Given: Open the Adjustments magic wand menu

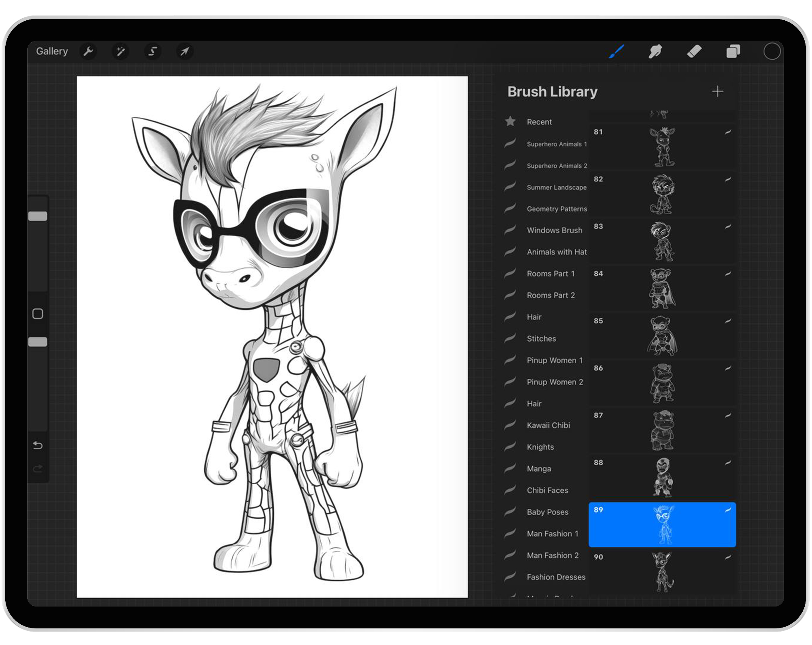Looking at the screenshot, I should (x=120, y=51).
